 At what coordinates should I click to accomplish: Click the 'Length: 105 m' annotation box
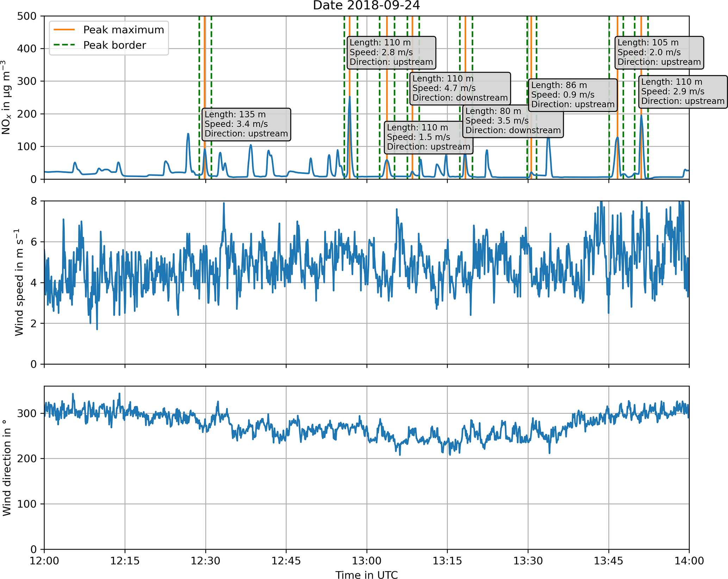point(659,52)
